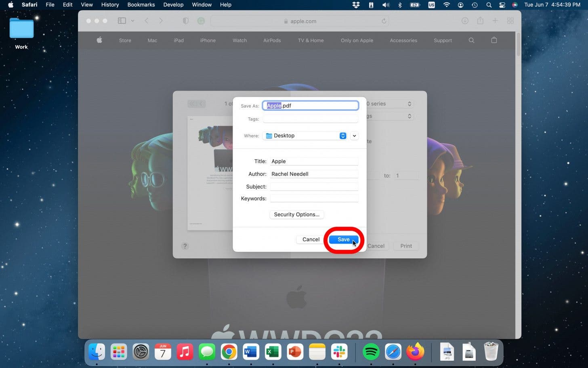Open Siri from the menu bar
Viewport: 588px width, 368px height.
[x=514, y=5]
